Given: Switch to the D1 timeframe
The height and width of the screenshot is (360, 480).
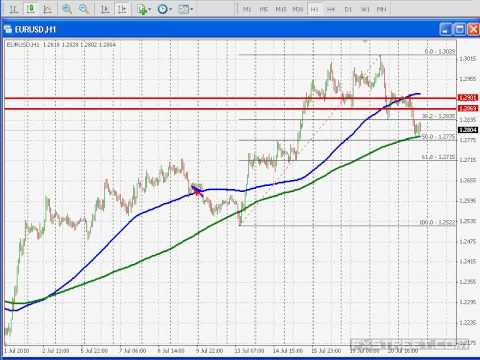Looking at the screenshot, I should pyautogui.click(x=348, y=9).
